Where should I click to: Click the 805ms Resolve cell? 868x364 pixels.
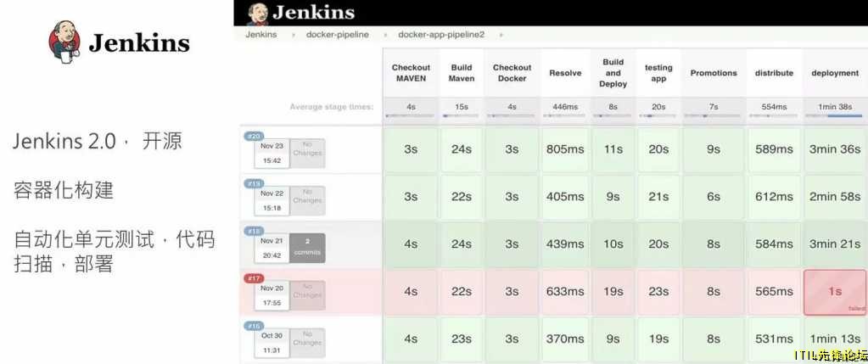click(565, 149)
